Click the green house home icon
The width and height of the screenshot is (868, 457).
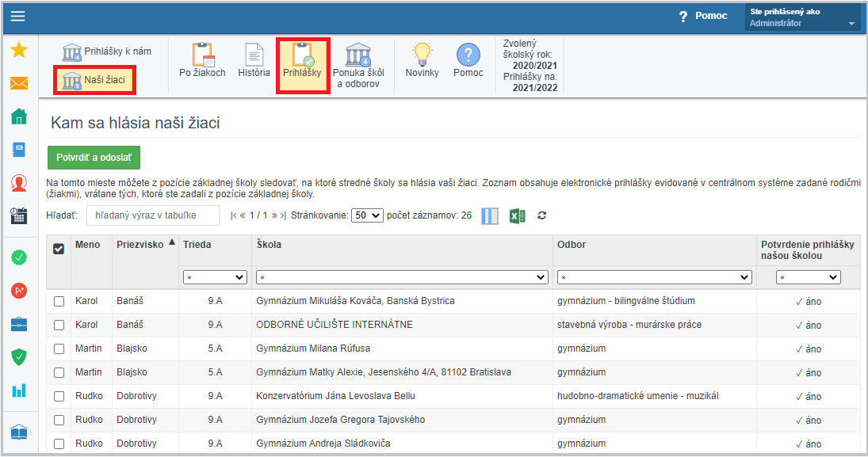[x=19, y=116]
